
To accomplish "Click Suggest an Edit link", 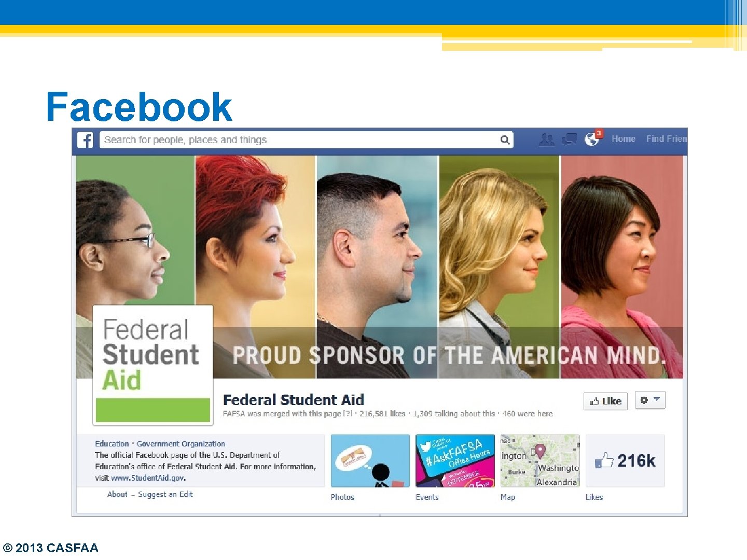I will pos(165,495).
